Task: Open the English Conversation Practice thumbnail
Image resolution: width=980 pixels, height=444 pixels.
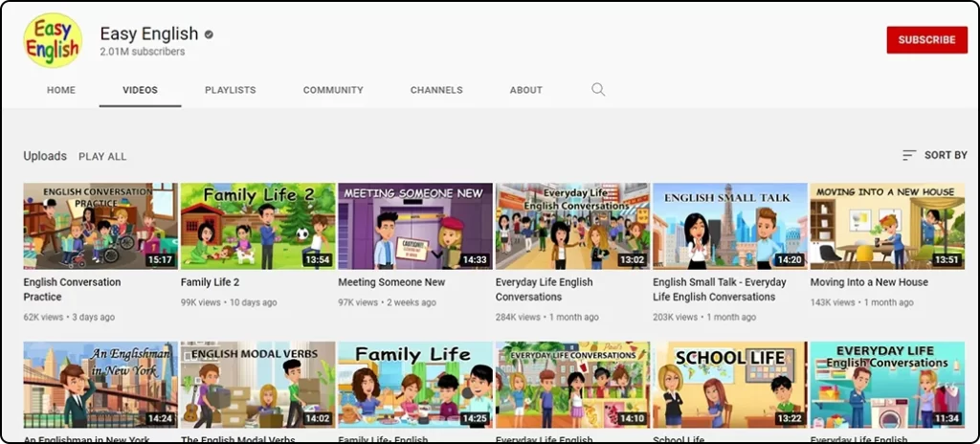Action: click(x=100, y=227)
